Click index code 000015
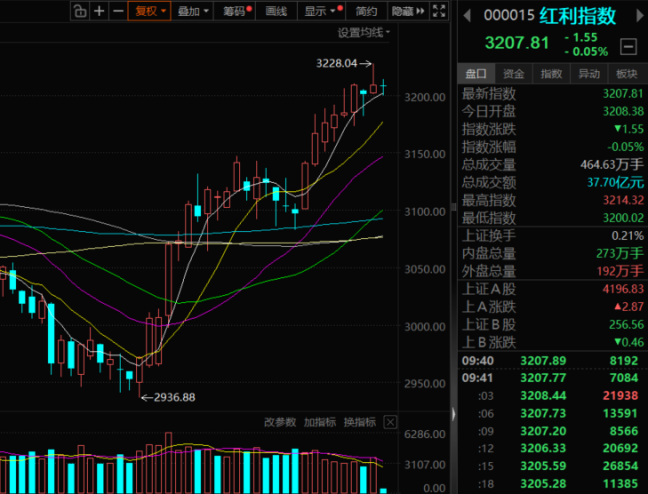Image resolution: width=648 pixels, height=494 pixels. click(509, 16)
